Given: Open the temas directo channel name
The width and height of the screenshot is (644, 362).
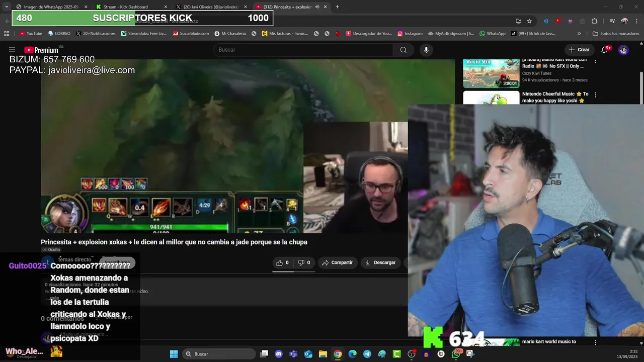Looking at the screenshot, I should pyautogui.click(x=74, y=259).
